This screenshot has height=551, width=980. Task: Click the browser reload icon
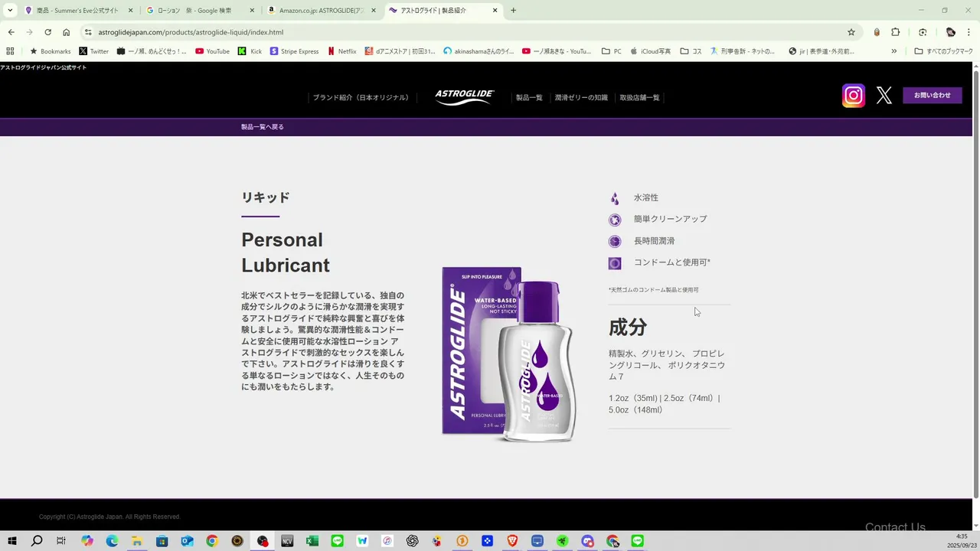(47, 32)
